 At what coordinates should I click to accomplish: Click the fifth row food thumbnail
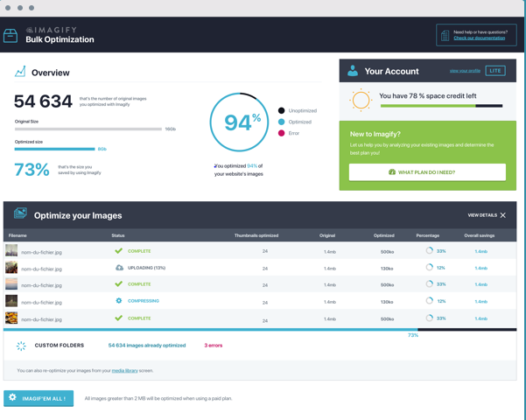(x=11, y=318)
